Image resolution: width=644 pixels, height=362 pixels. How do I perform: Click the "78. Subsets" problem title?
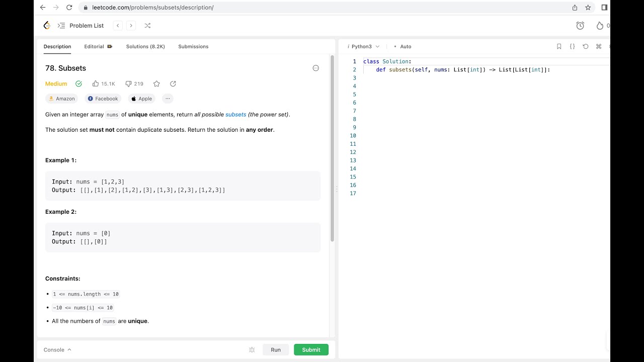point(65,68)
